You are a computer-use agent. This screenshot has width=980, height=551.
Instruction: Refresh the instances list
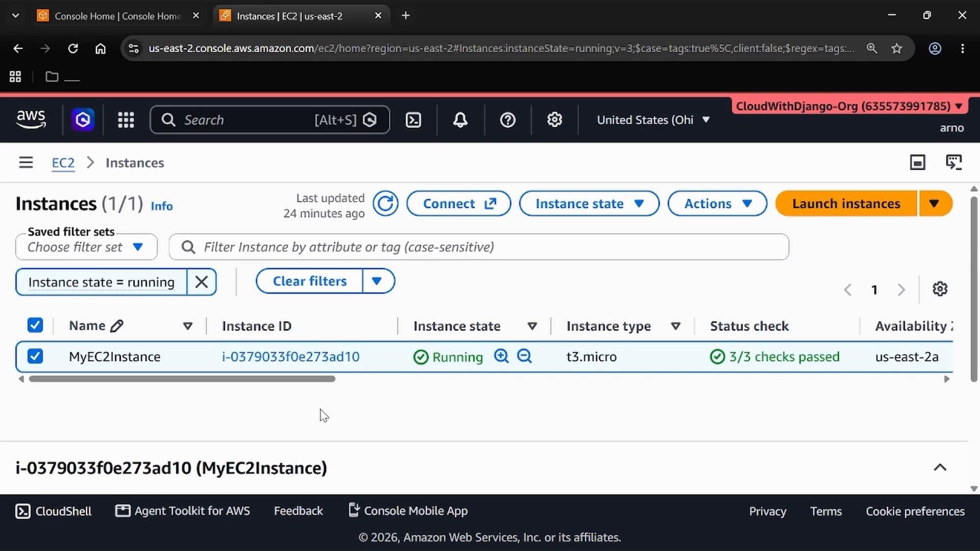[x=385, y=204]
